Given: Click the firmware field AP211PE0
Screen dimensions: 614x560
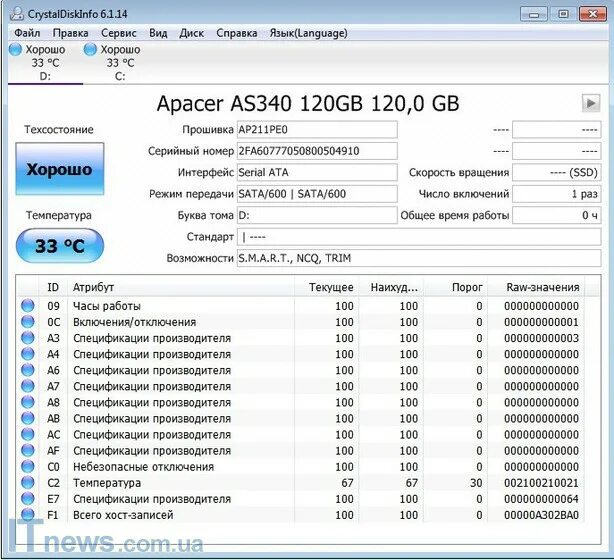Looking at the screenshot, I should pyautogui.click(x=317, y=130).
